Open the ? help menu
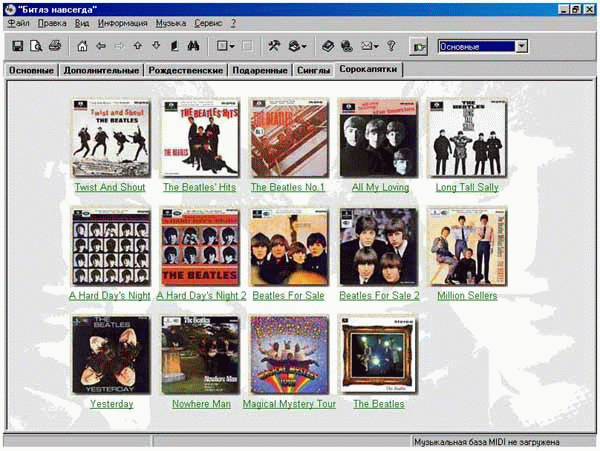This screenshot has width=600, height=451. pos(233,23)
